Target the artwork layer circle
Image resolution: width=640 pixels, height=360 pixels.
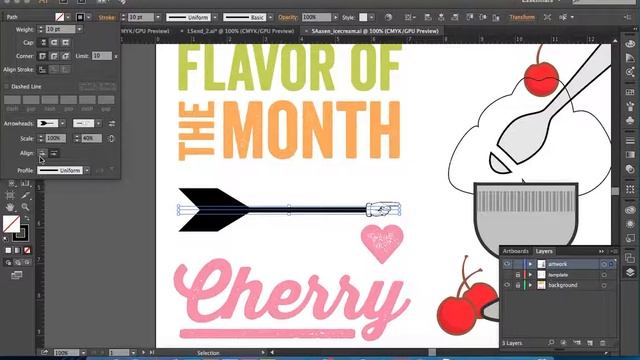pos(604,264)
